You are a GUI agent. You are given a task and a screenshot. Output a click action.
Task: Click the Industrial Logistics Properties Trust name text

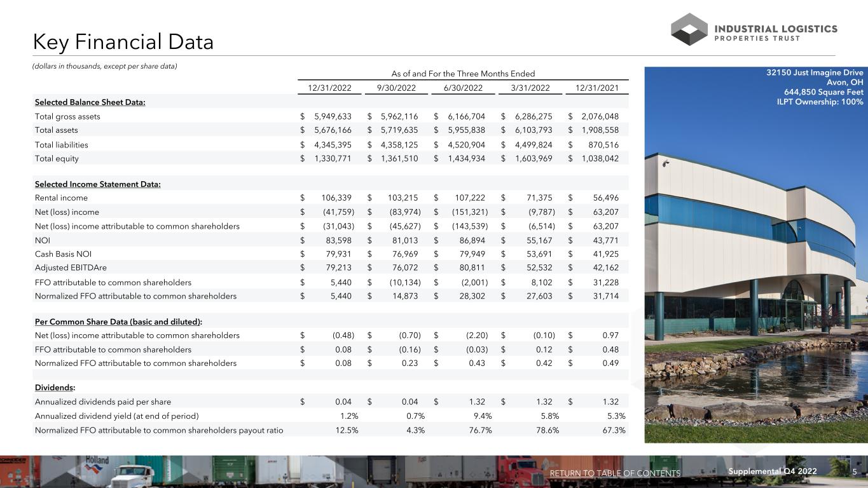pyautogui.click(x=776, y=33)
